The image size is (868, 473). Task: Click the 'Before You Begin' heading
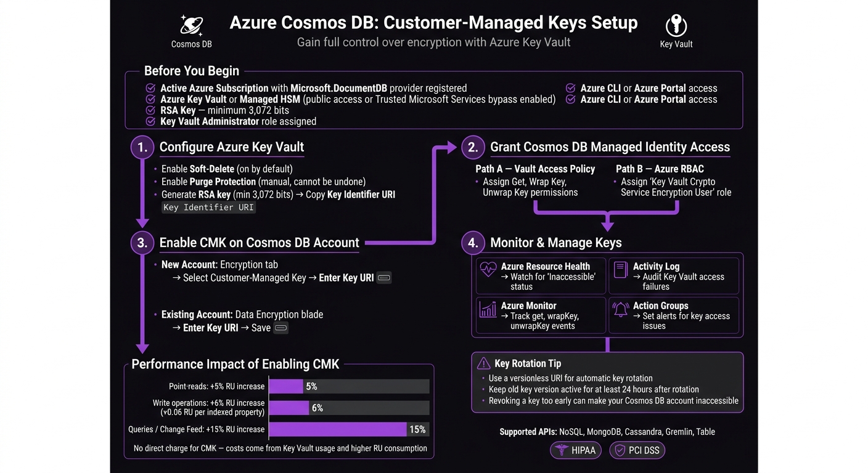pyautogui.click(x=192, y=71)
